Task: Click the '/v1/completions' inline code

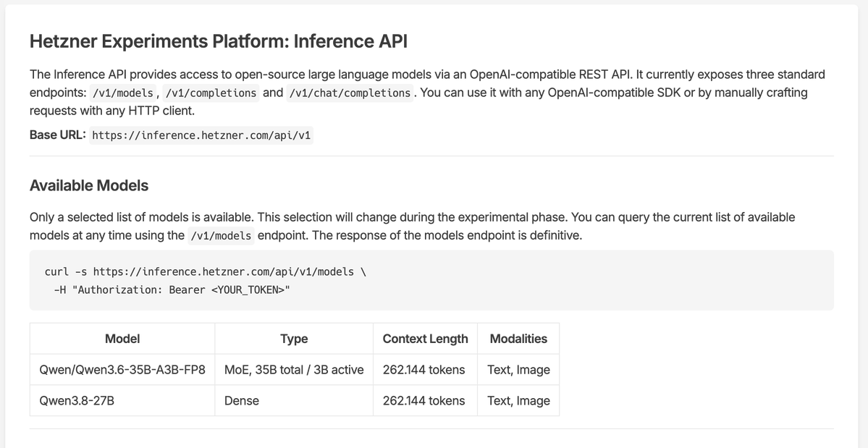Action: click(211, 93)
